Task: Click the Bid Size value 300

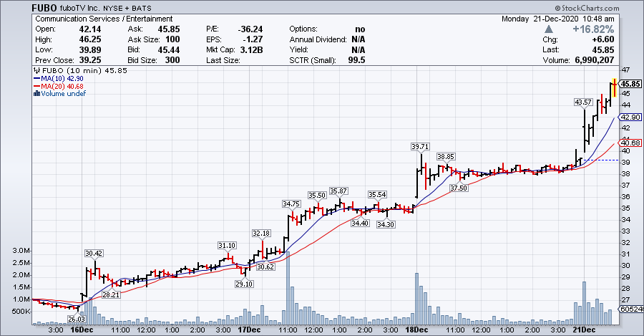Action: (x=172, y=60)
